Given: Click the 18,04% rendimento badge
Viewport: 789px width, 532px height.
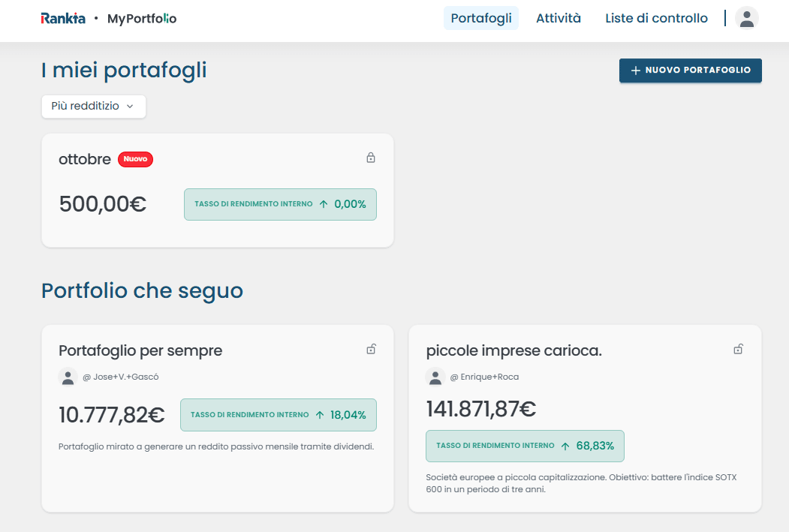Looking at the screenshot, I should click(x=278, y=414).
